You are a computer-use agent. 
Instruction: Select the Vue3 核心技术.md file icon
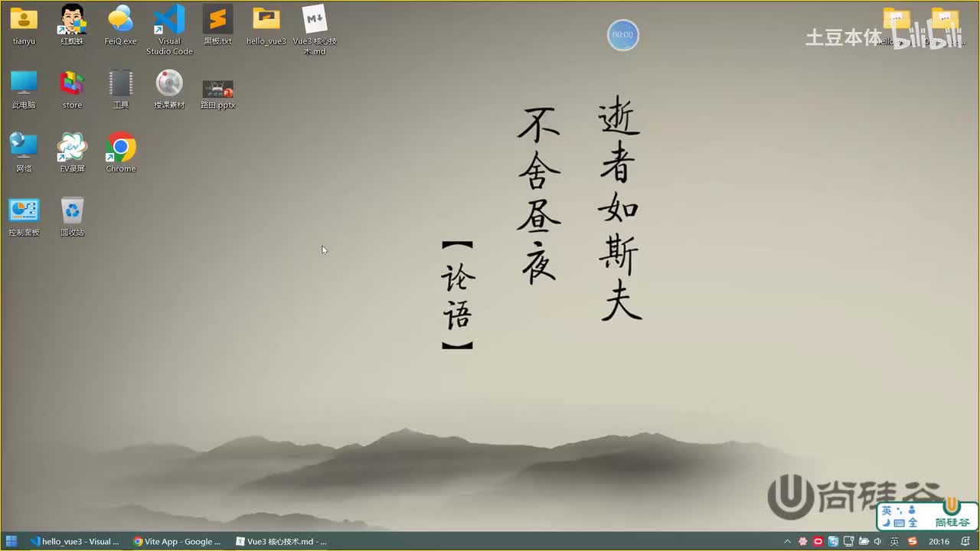(315, 30)
